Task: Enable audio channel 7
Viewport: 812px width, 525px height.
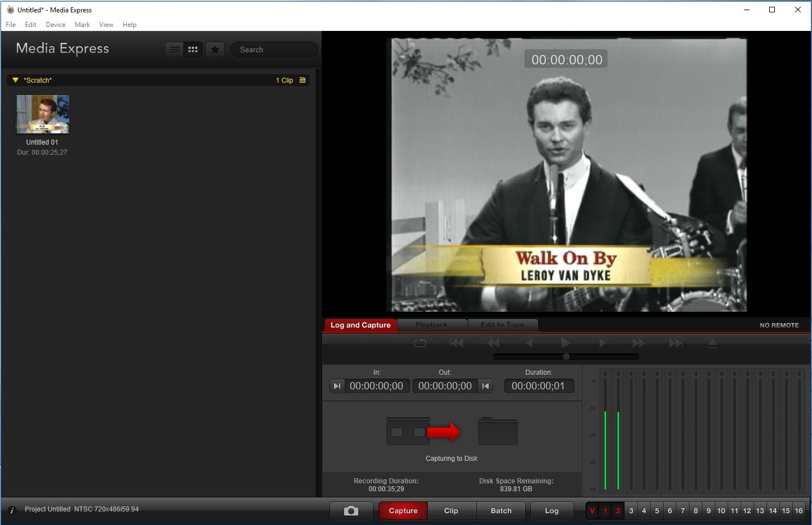Action: tap(683, 511)
